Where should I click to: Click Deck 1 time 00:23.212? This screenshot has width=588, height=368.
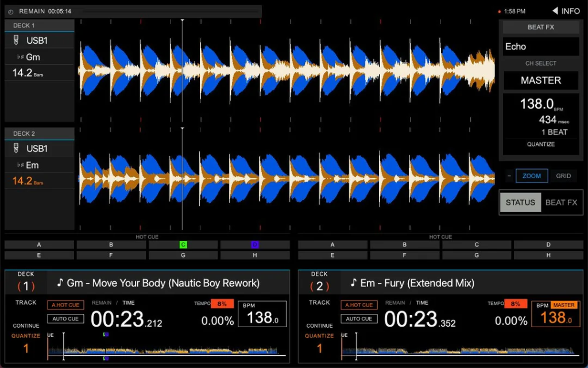(126, 320)
